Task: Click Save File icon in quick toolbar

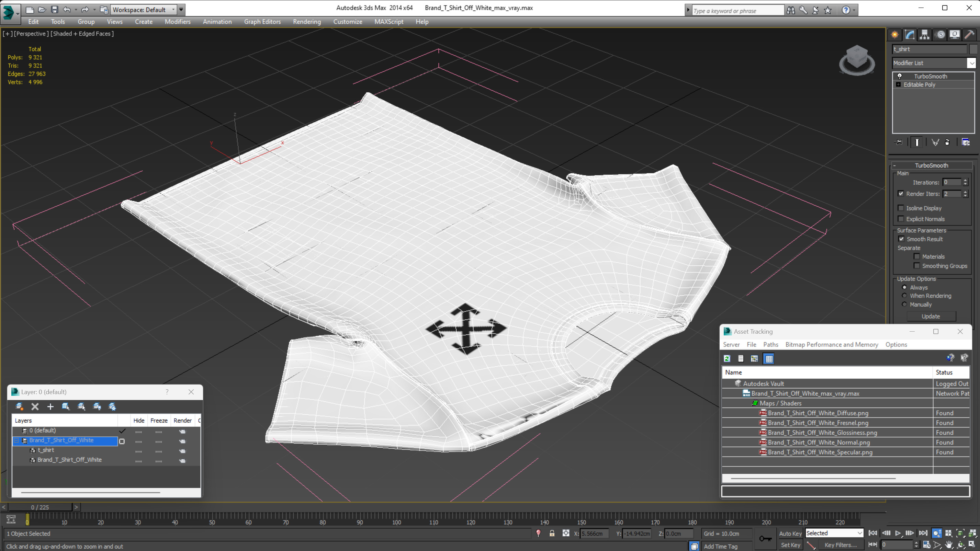Action: coord(54,10)
